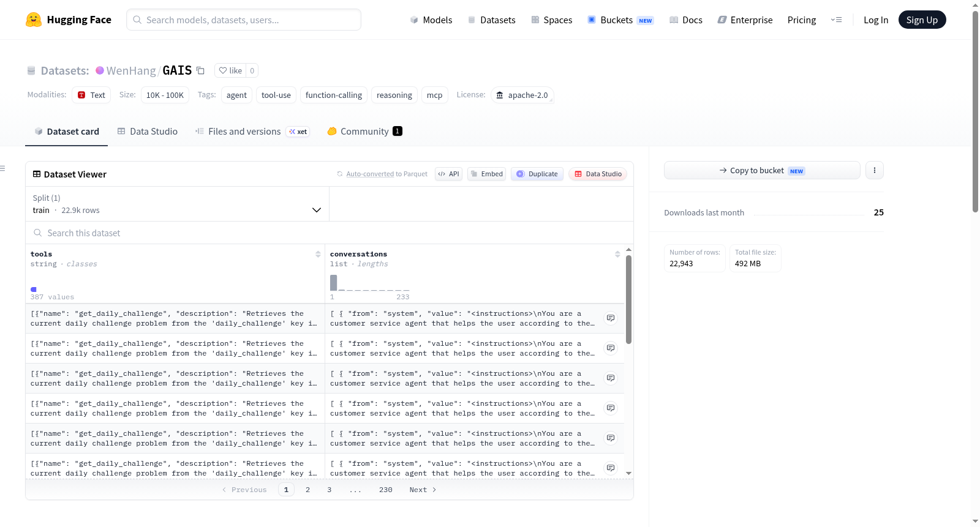Open the Dataset card tab
Screen dimensions: 980x527
coord(66,132)
